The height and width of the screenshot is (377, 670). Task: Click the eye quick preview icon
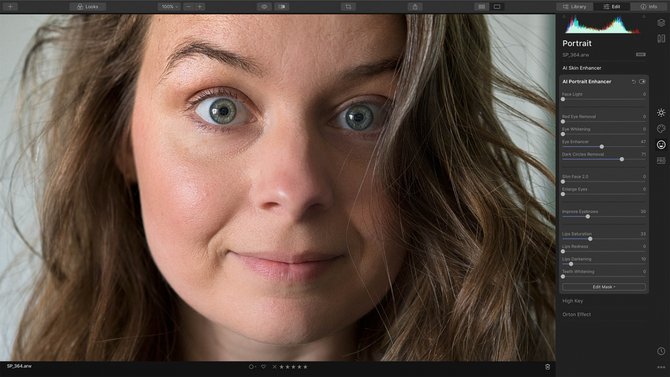264,6
